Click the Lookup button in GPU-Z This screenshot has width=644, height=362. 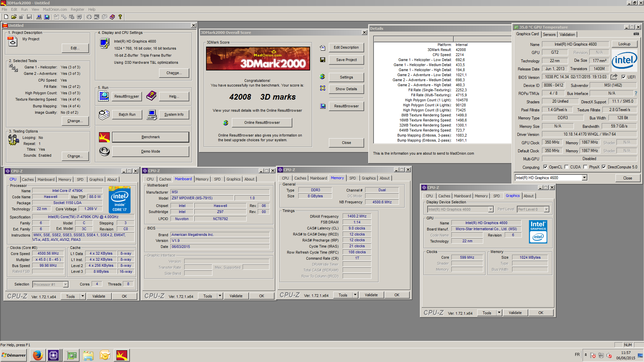click(x=624, y=44)
